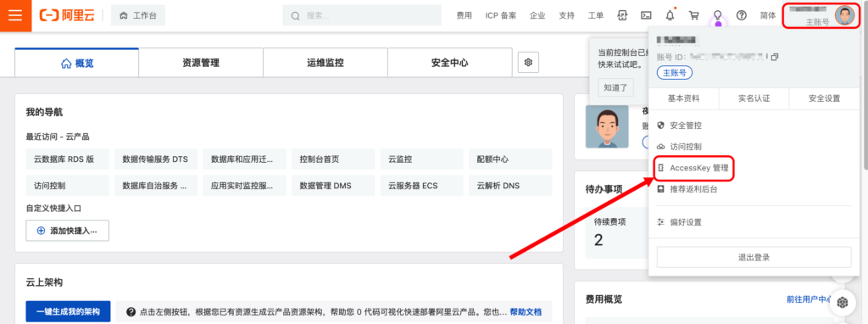Click 退出登录 logout button
868x324 pixels.
(754, 257)
